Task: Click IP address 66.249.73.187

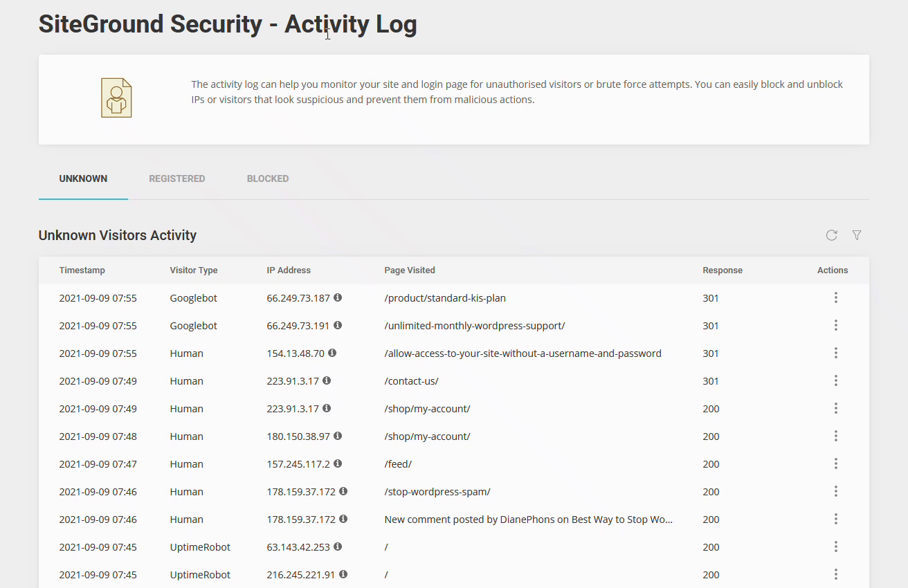Action: (298, 298)
